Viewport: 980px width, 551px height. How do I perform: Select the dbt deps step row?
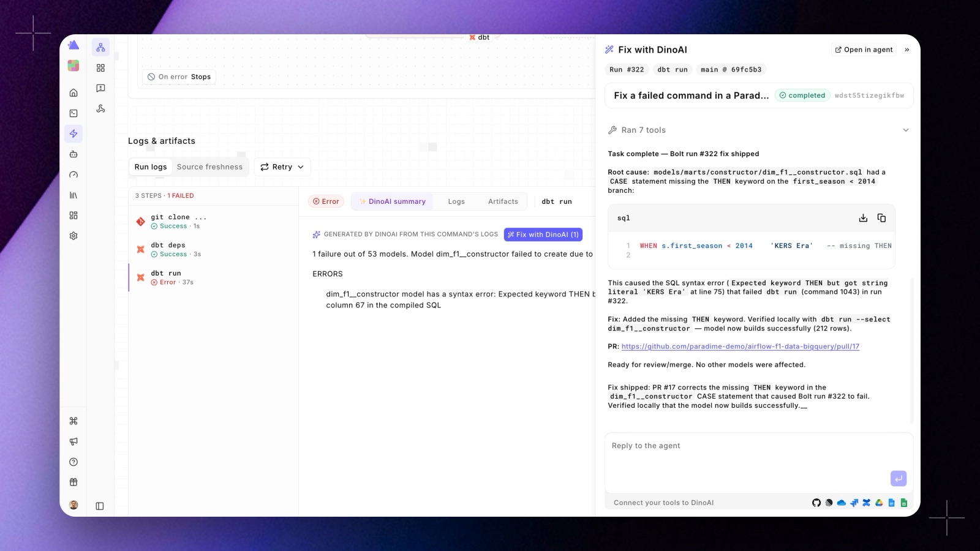(x=213, y=249)
